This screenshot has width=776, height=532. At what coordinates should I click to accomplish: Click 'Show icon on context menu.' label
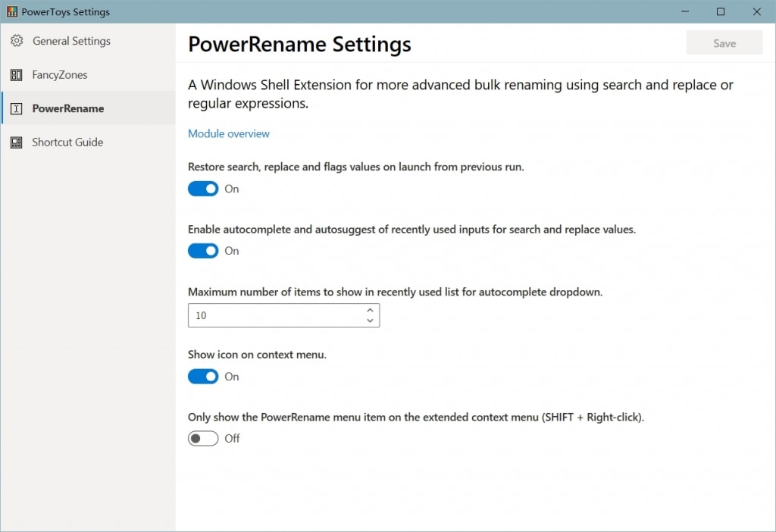point(257,355)
